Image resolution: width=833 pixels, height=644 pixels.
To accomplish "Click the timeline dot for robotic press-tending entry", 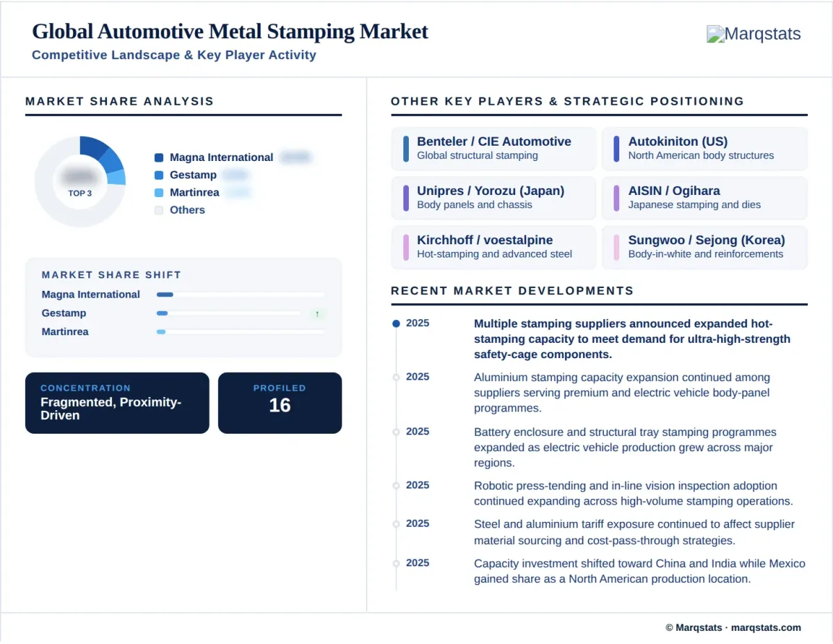I will point(396,486).
